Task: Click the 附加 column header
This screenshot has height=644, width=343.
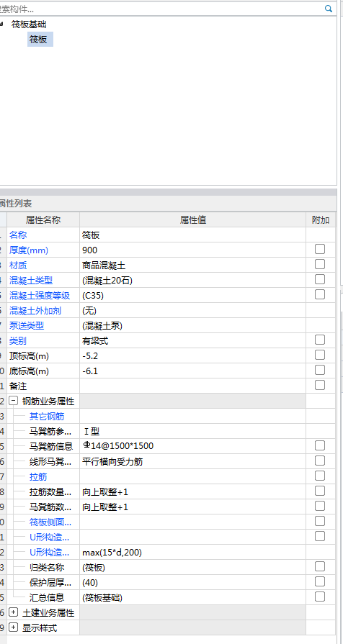Action: click(x=321, y=219)
